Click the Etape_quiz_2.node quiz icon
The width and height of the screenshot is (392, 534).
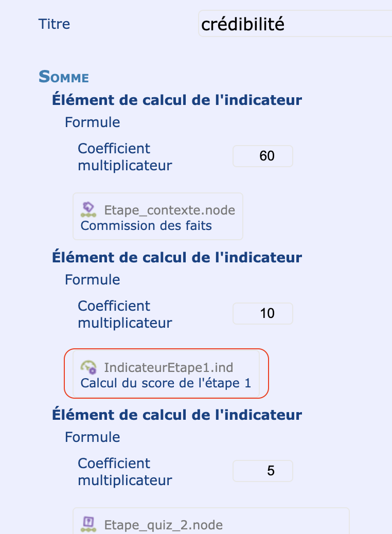click(x=88, y=524)
